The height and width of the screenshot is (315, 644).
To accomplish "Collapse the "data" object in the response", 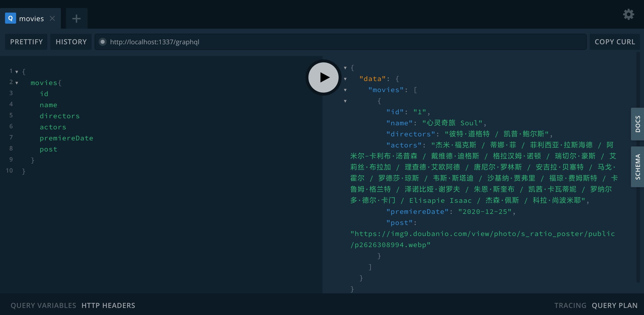I will click(345, 79).
